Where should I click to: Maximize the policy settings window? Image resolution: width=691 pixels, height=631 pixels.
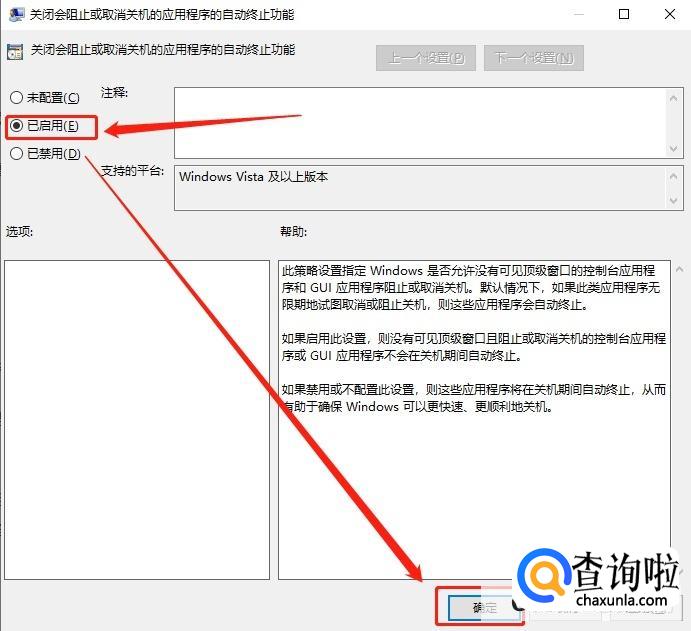click(x=624, y=14)
